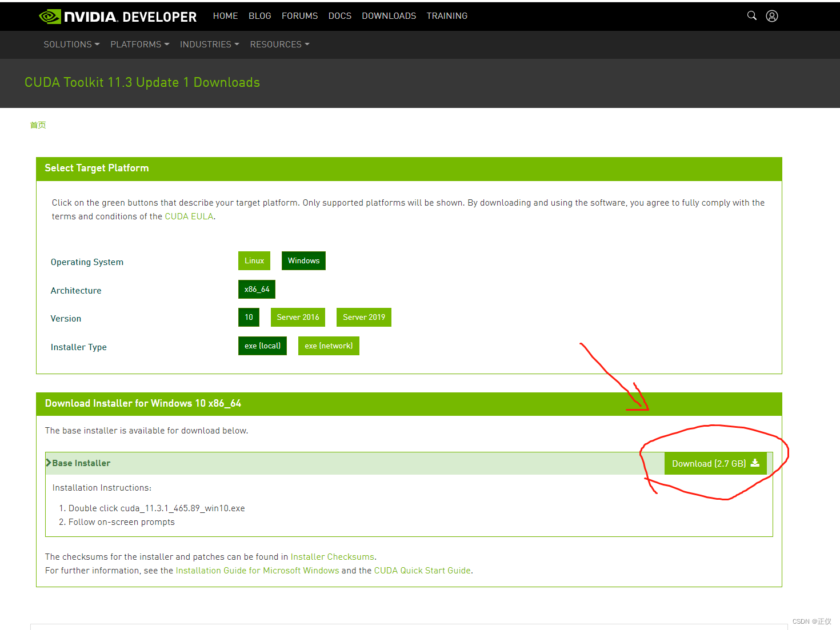The image size is (840, 630).
Task: Open the FORUMS menu item
Action: click(x=299, y=16)
